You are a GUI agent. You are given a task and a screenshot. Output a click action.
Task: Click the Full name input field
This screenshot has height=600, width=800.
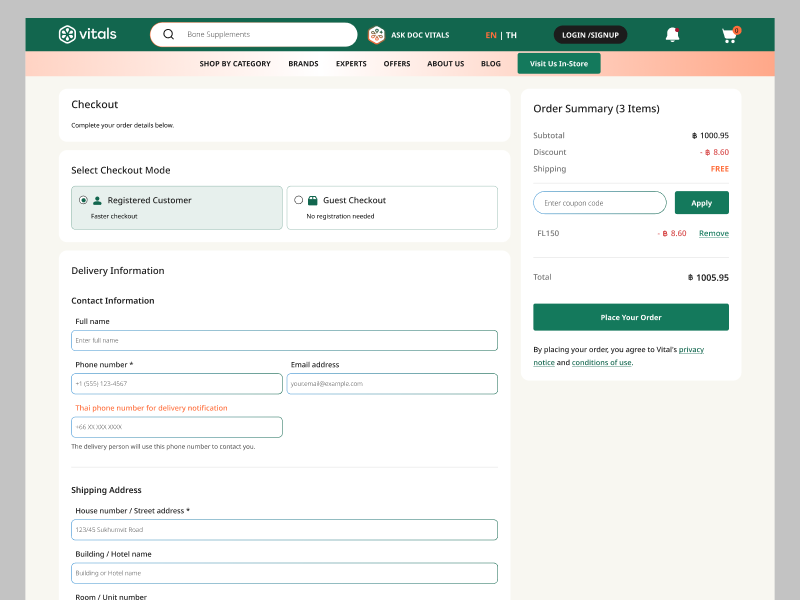tap(284, 340)
